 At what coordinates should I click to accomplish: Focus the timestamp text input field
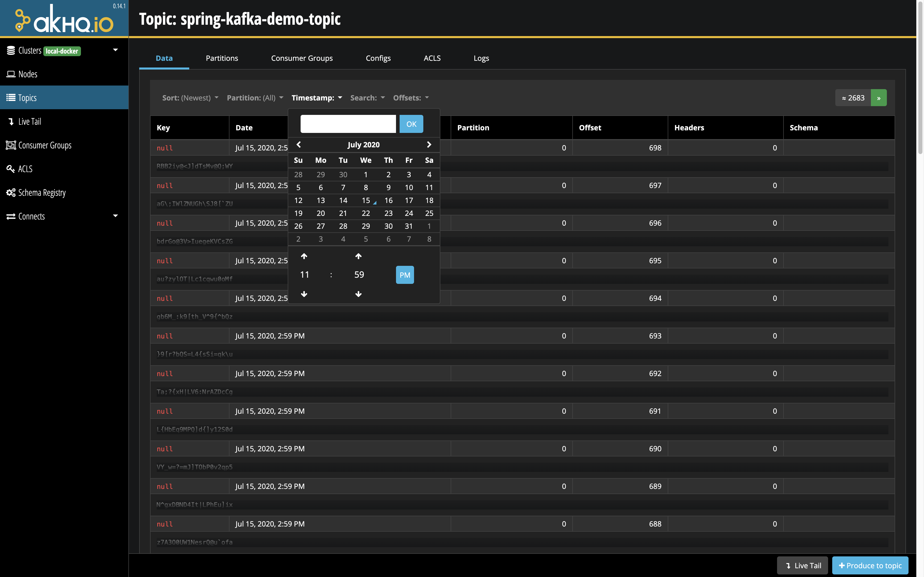coord(348,124)
